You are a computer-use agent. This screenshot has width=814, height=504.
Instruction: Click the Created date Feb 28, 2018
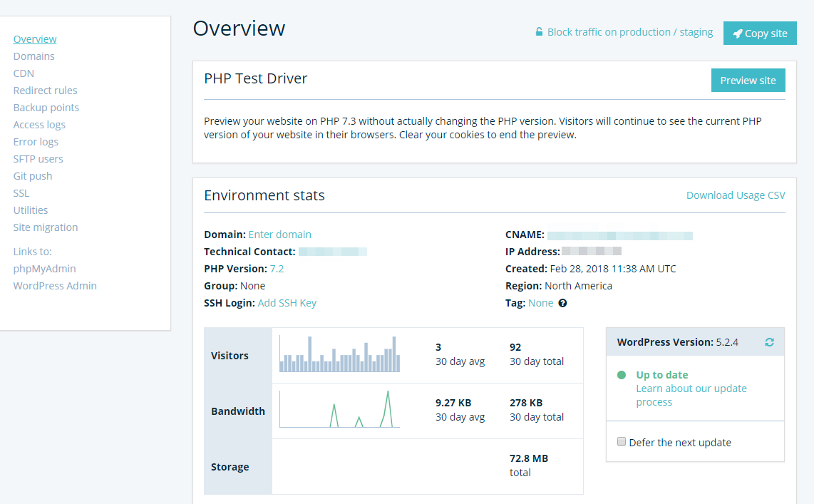pyautogui.click(x=612, y=269)
